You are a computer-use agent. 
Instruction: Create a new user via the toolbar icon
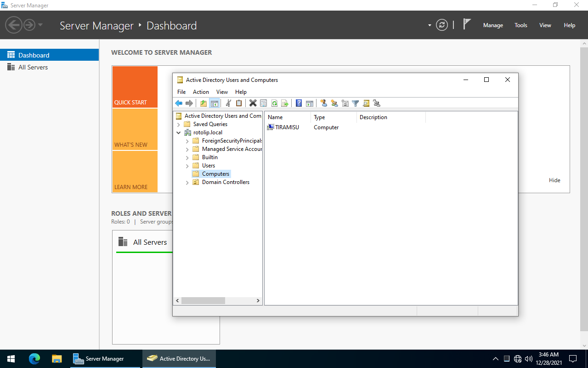click(x=323, y=103)
